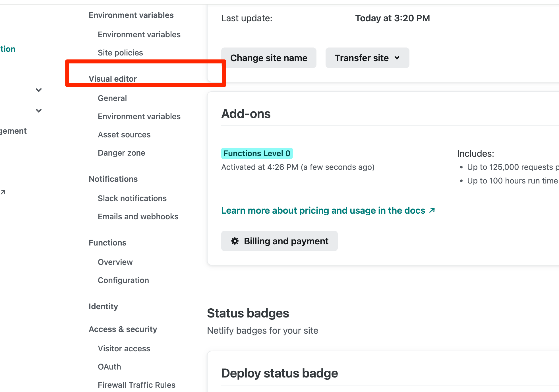Expand the lower chevron in the left sidebar
The height and width of the screenshot is (392, 559).
39,111
